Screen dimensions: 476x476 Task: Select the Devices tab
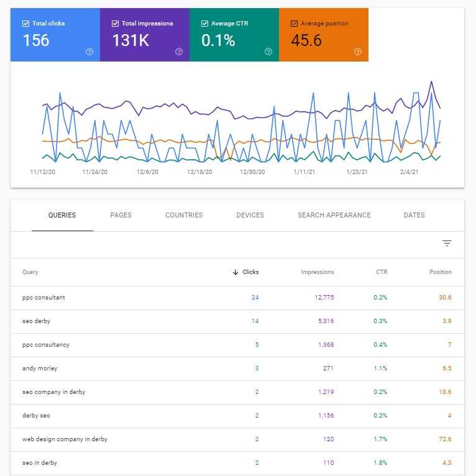250,215
